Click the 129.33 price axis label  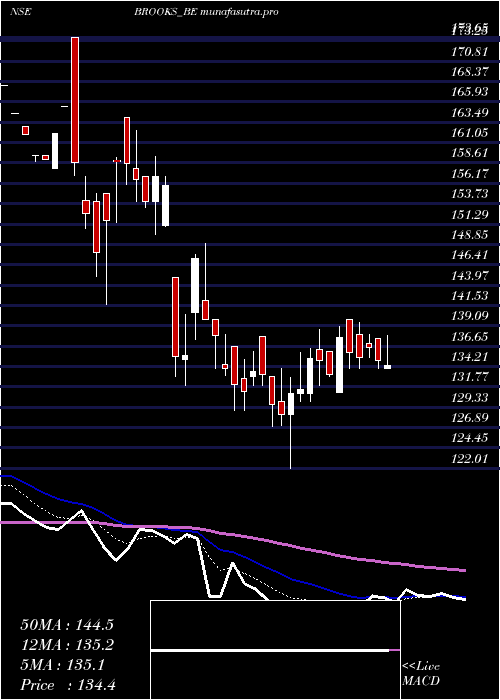pos(469,397)
